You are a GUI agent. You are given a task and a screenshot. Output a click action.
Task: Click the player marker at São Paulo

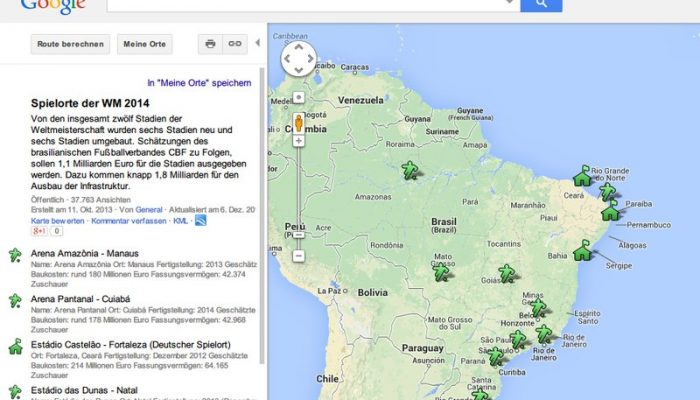(517, 340)
